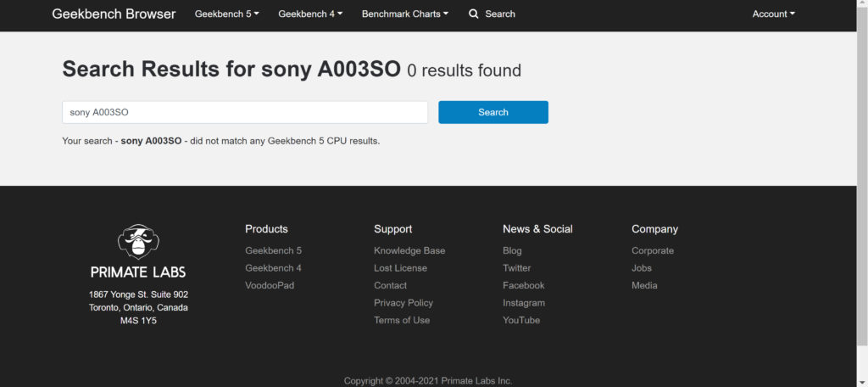This screenshot has height=387, width=868.
Task: Open the Corporate company link
Action: coord(653,250)
